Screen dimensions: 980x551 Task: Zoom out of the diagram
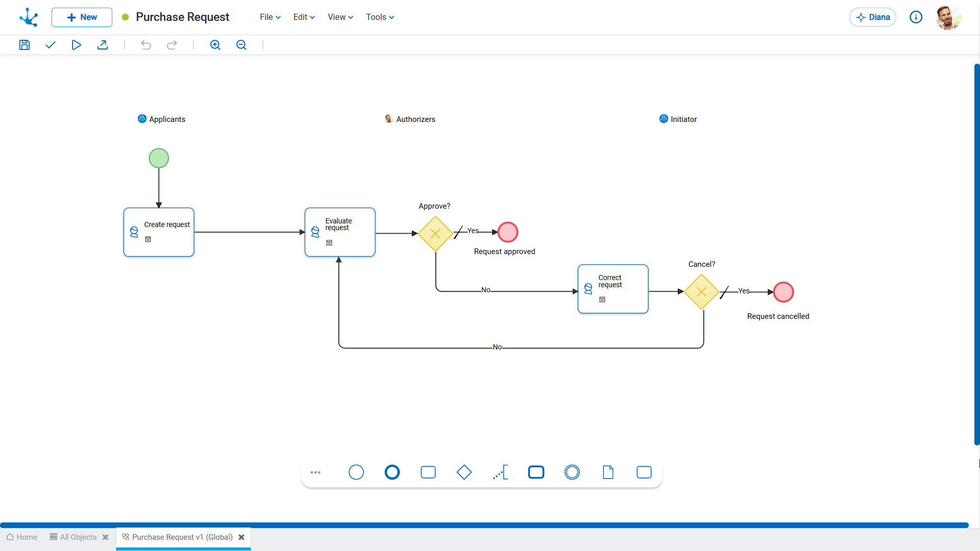pyautogui.click(x=241, y=45)
